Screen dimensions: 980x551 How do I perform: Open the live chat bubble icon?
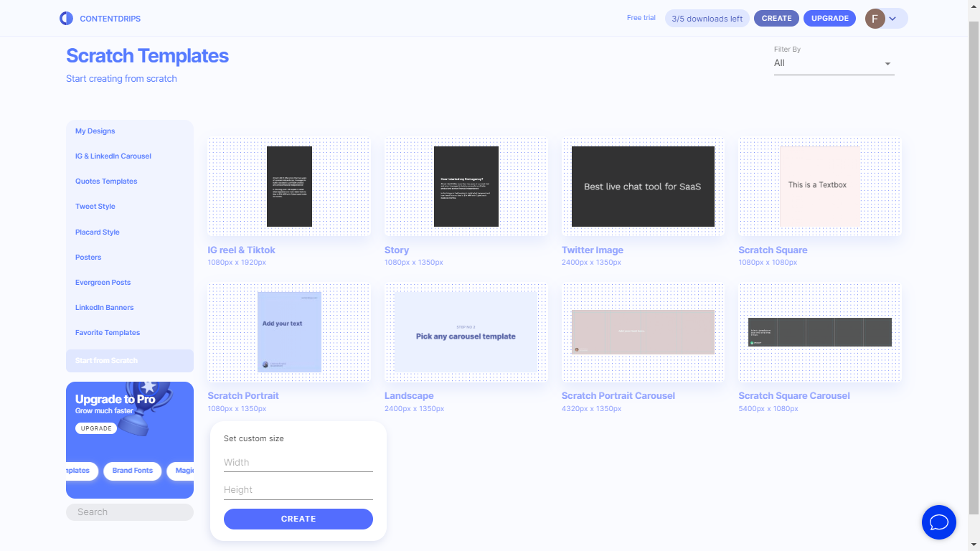click(938, 522)
